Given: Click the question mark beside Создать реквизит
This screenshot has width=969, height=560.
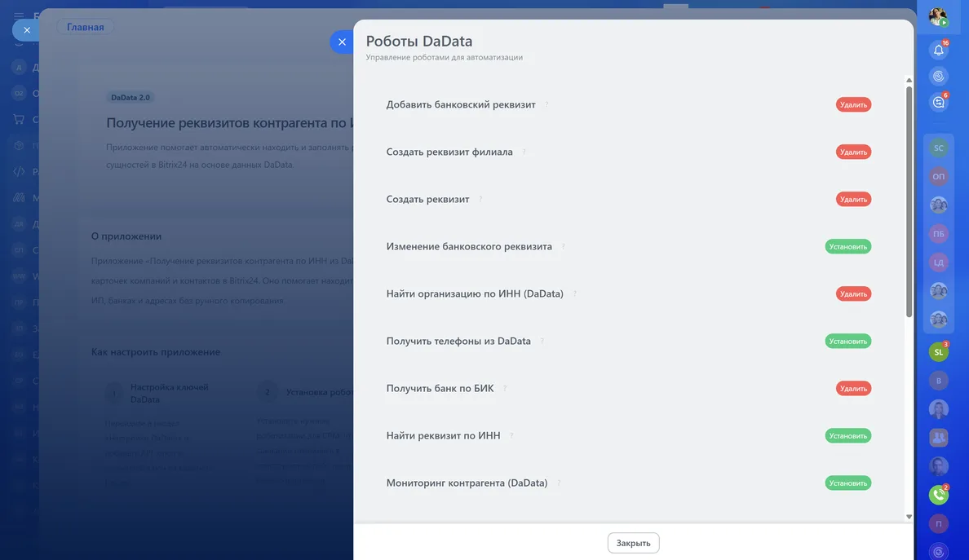Looking at the screenshot, I should point(480,199).
